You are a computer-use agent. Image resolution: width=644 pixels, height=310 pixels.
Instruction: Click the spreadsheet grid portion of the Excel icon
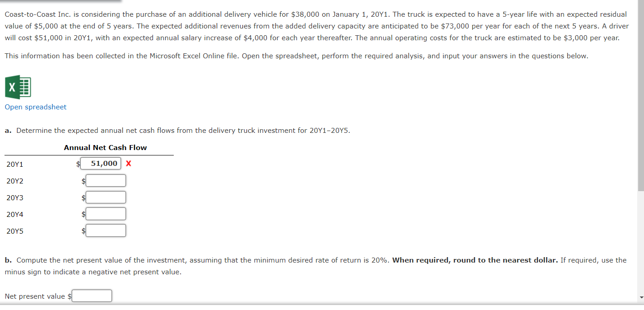(25, 87)
